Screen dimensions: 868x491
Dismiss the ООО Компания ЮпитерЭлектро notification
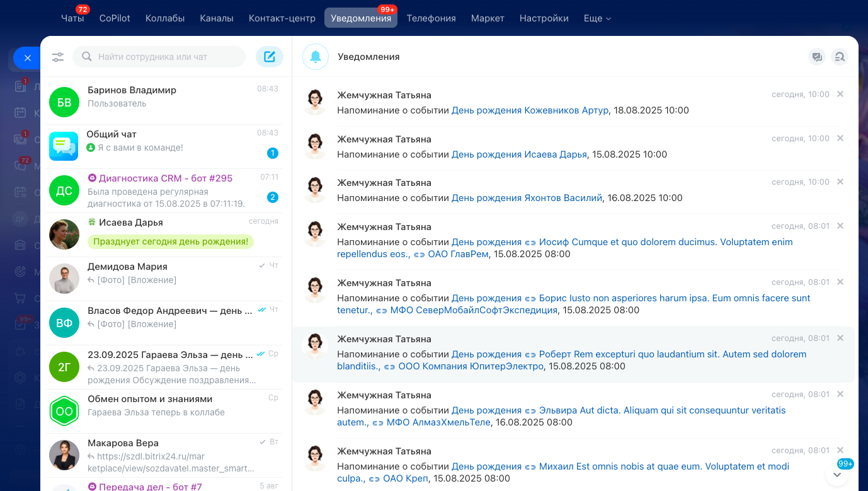(840, 338)
